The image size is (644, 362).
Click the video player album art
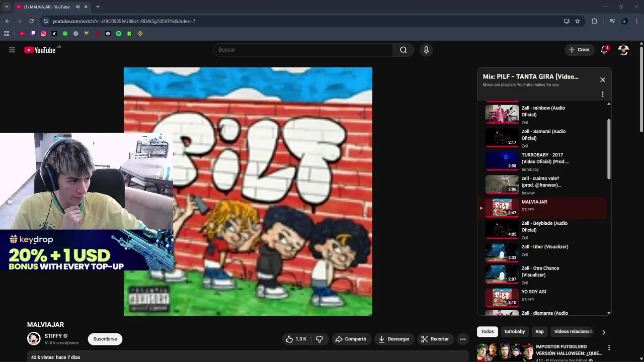pyautogui.click(x=248, y=192)
